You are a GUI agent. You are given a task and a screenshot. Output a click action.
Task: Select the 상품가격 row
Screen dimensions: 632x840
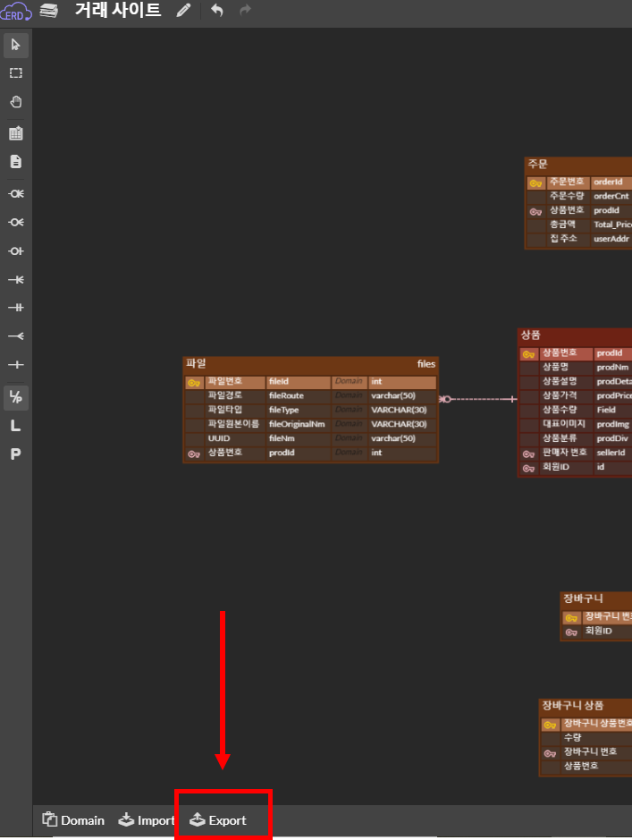point(577,396)
